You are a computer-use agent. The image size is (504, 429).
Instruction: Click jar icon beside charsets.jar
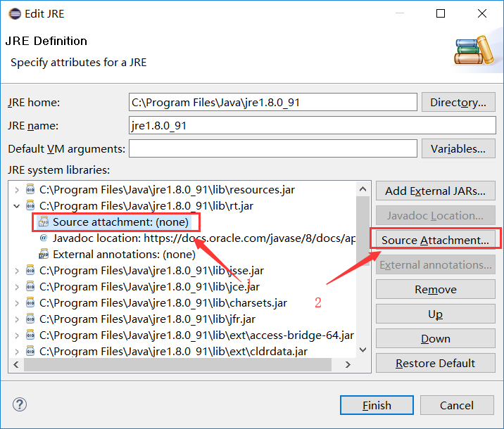coord(30,303)
